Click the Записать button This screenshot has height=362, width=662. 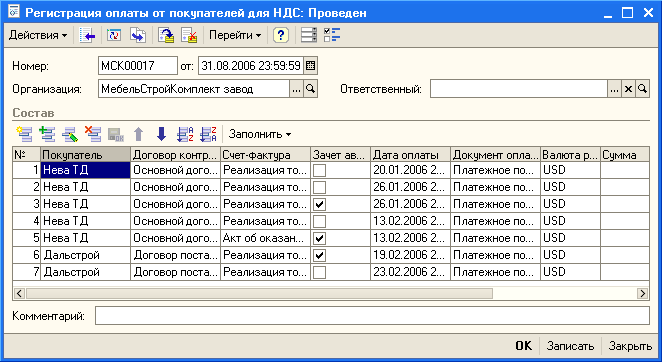coord(570,346)
